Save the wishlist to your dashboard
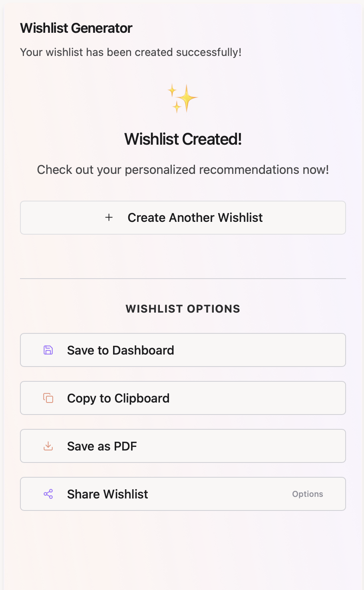This screenshot has width=364, height=590. click(x=183, y=350)
